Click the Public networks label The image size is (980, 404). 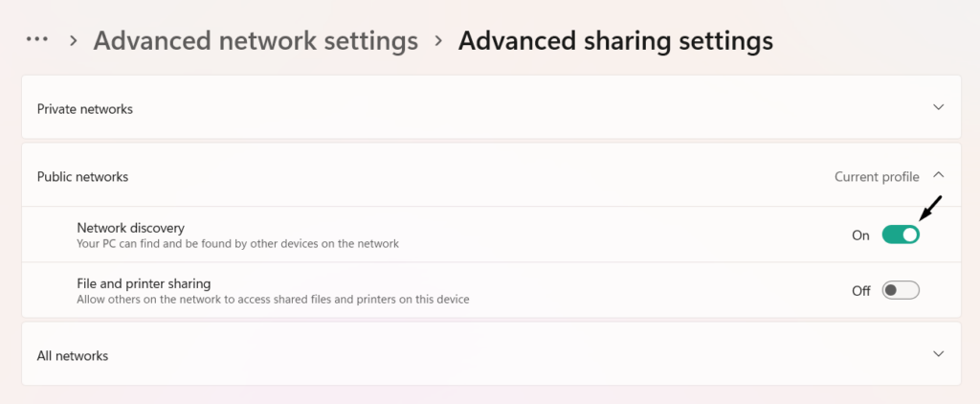82,177
